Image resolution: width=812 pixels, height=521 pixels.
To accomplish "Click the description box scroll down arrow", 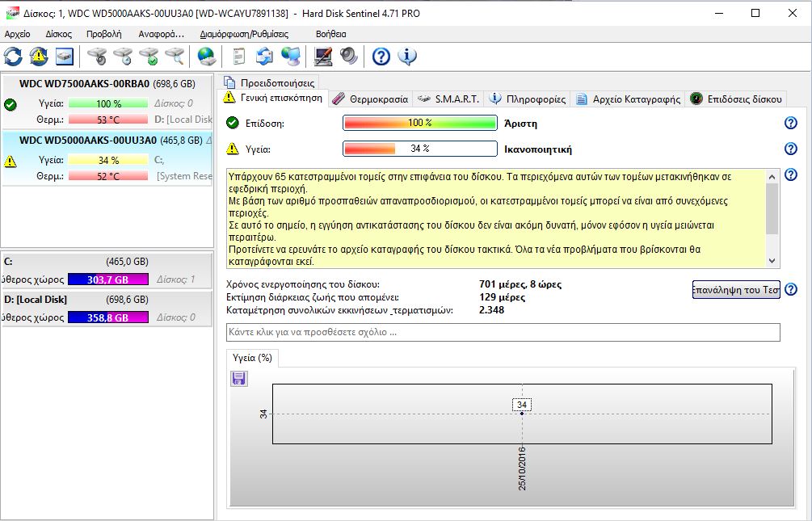I will 772,261.
